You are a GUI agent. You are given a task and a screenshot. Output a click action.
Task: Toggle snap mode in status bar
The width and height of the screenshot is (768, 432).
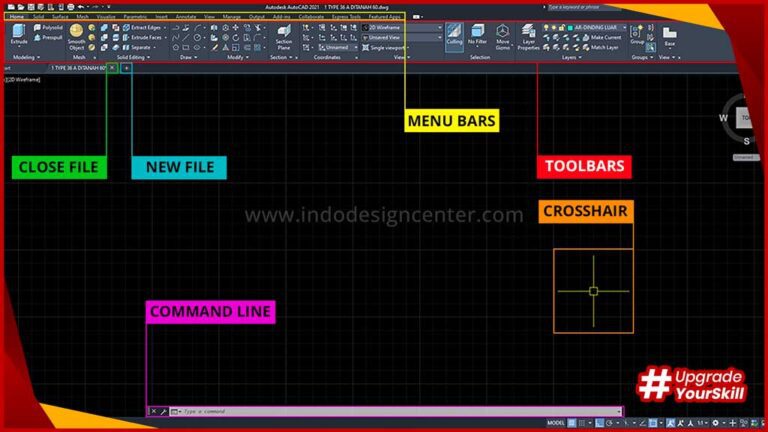[582, 423]
